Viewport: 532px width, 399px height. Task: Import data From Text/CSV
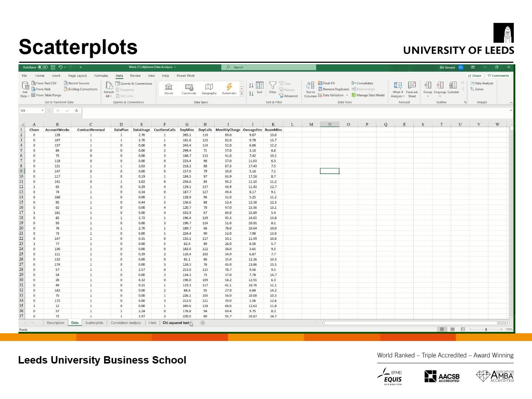pos(44,83)
